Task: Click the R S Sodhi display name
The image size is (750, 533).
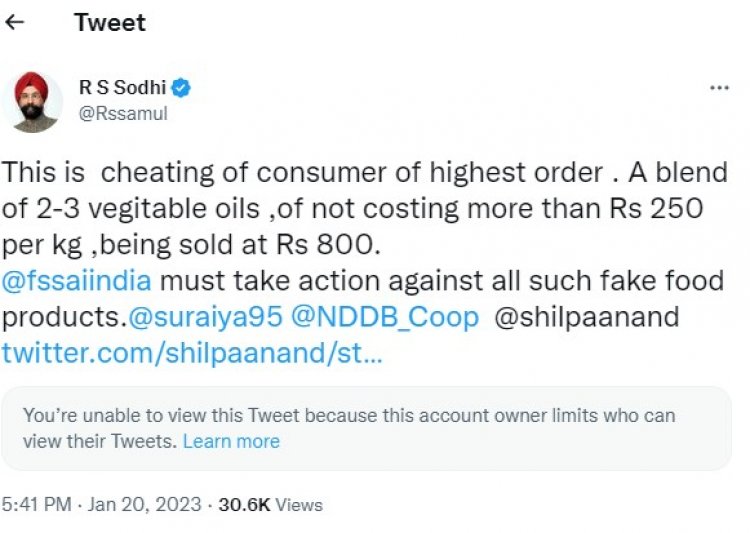Action: coord(121,88)
